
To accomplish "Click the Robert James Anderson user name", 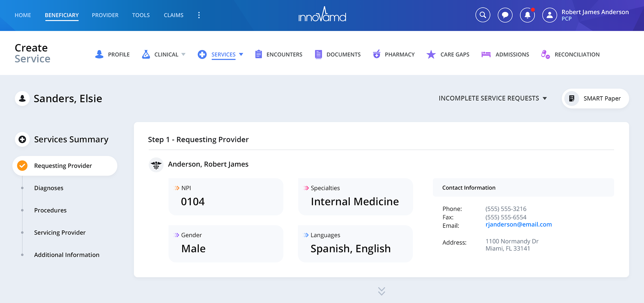I will click(x=595, y=12).
